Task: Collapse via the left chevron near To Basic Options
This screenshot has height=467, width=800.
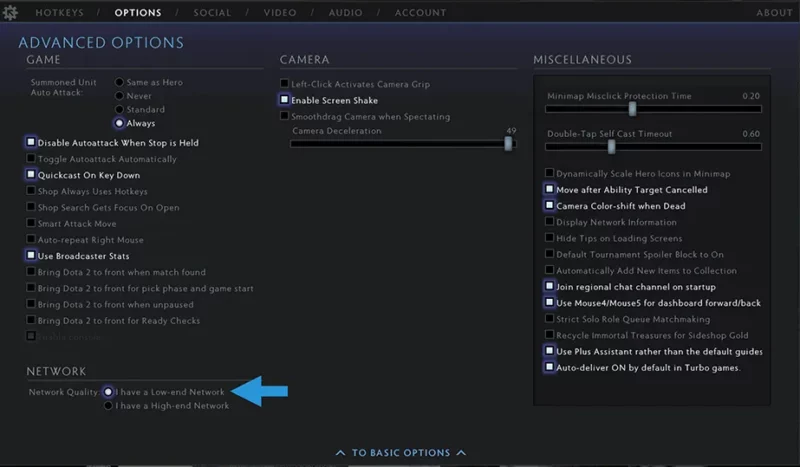Action: 340,453
